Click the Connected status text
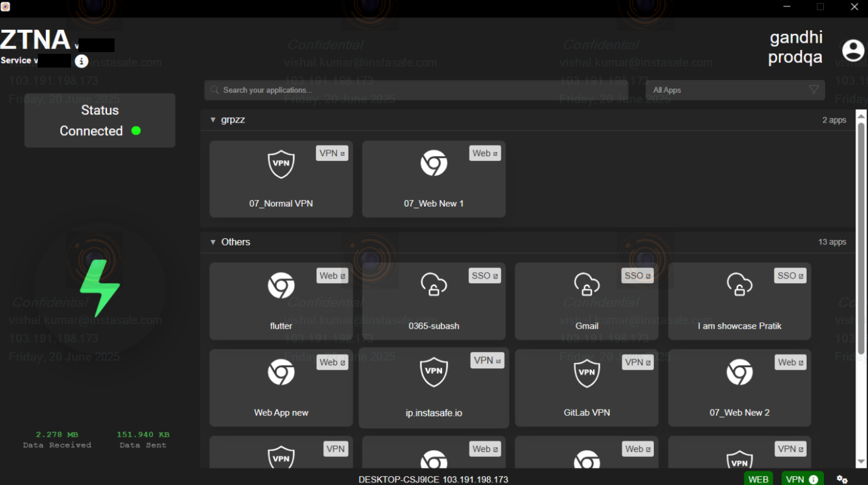The width and height of the screenshot is (868, 485). [91, 131]
